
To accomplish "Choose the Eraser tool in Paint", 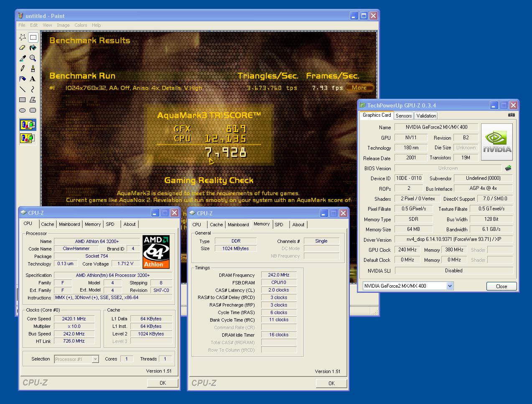I will (x=23, y=48).
